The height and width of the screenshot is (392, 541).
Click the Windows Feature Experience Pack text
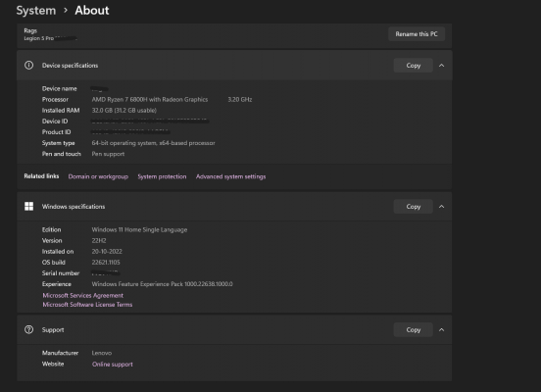coord(162,284)
